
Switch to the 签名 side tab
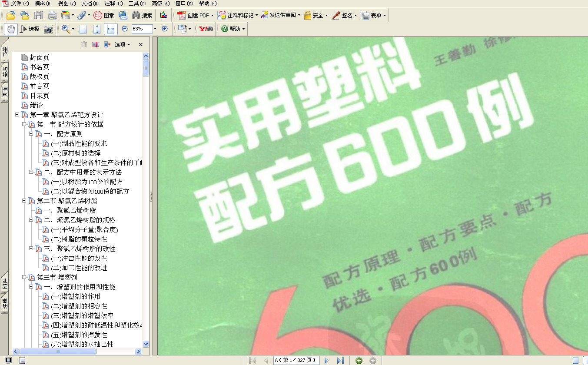(5, 72)
